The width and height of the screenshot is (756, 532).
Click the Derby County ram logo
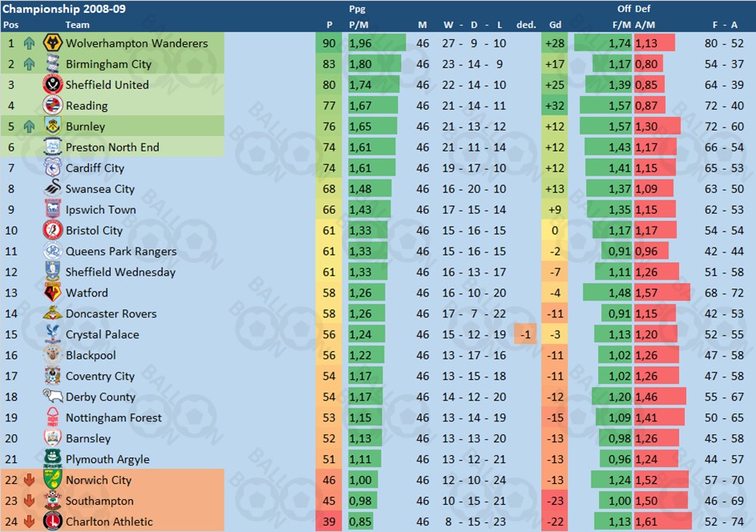(x=53, y=396)
